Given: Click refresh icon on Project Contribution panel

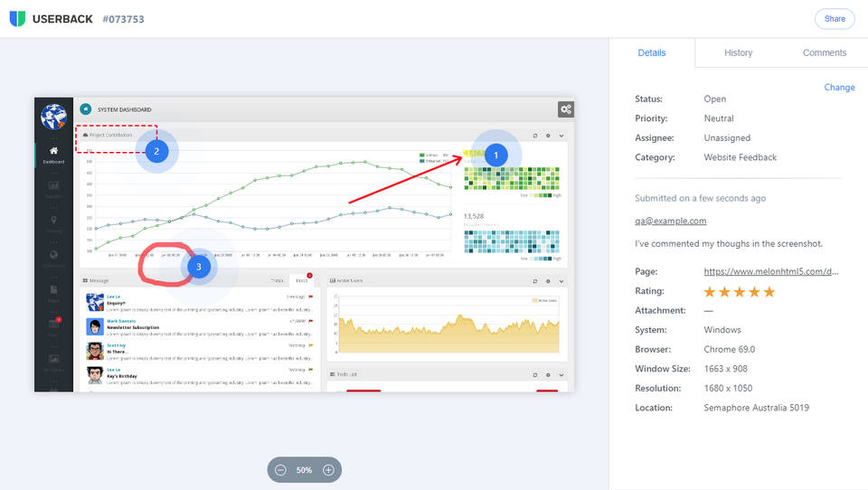Looking at the screenshot, I should coord(535,136).
